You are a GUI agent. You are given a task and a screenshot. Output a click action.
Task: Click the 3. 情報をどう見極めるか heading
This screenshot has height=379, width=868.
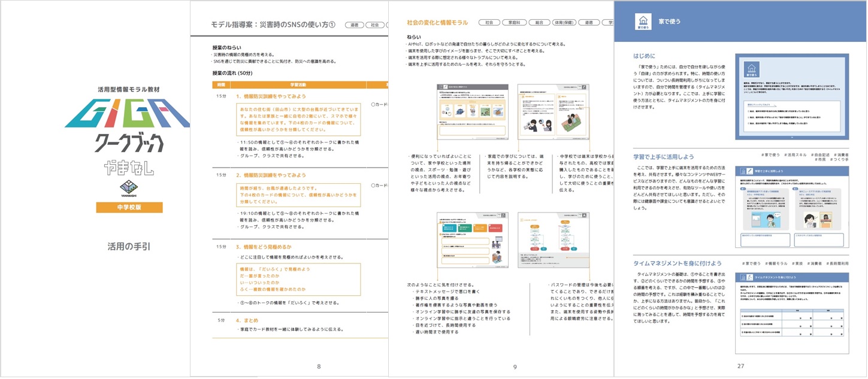tap(265, 247)
